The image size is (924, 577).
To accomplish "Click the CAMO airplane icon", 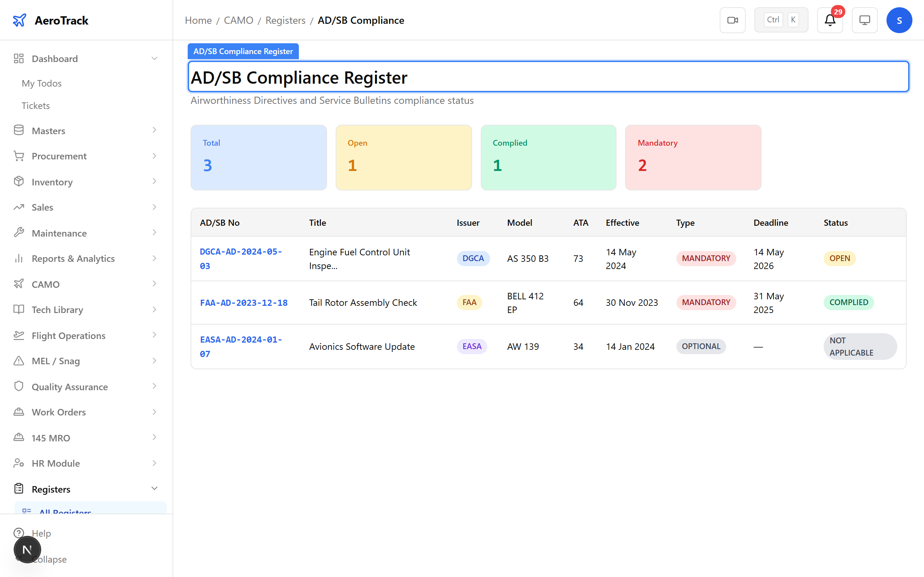I will point(19,283).
